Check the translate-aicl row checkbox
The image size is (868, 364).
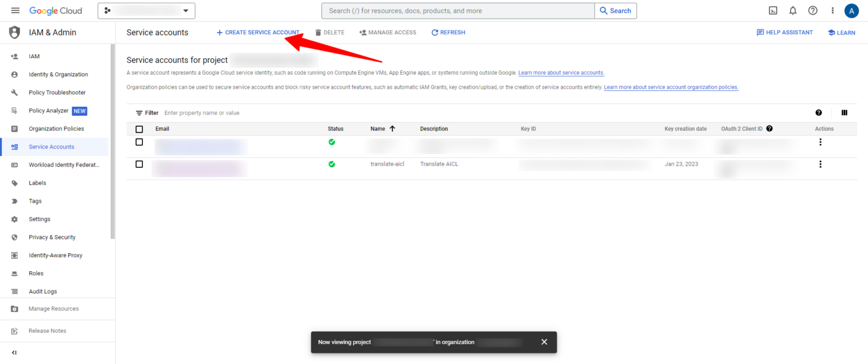139,164
